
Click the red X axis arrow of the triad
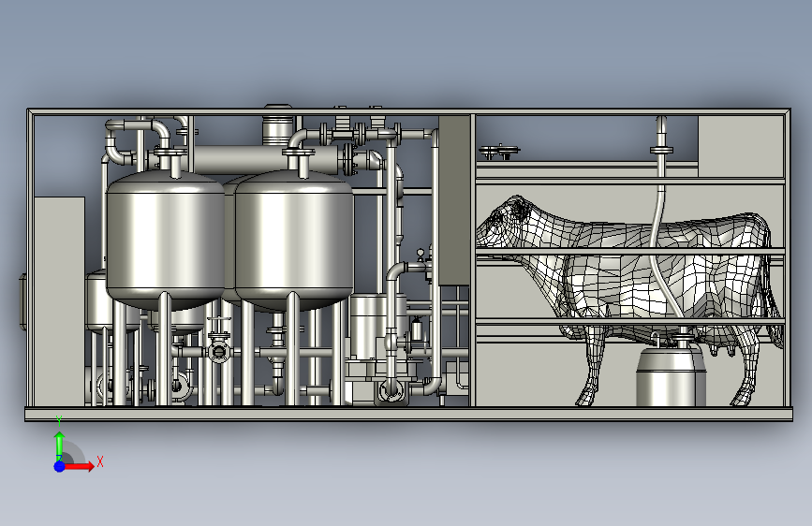pos(78,466)
